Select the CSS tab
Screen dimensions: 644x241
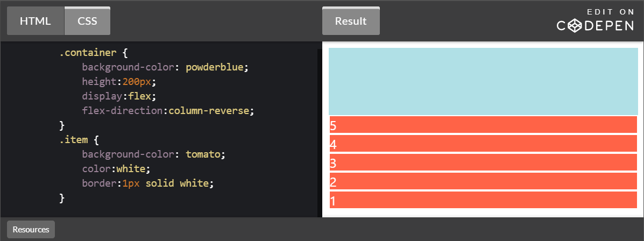(87, 21)
